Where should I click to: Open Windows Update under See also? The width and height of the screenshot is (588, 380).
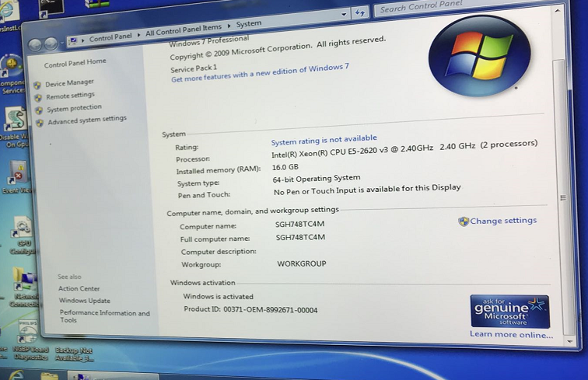click(84, 301)
